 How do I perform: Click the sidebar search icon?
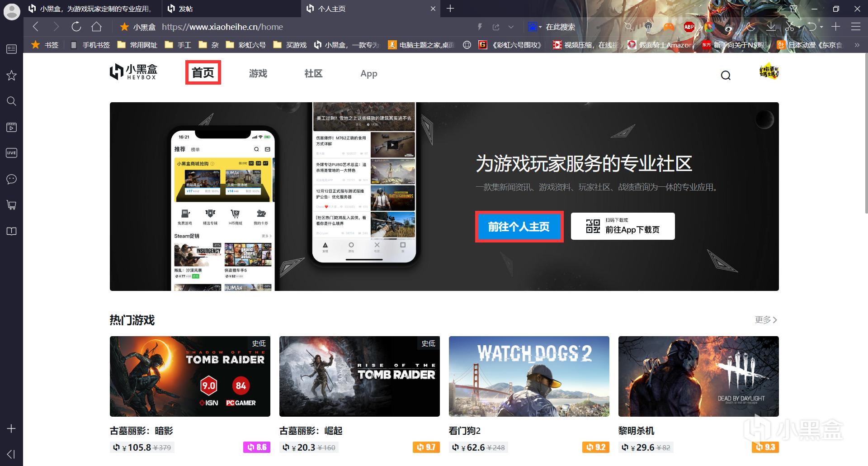[x=11, y=101]
